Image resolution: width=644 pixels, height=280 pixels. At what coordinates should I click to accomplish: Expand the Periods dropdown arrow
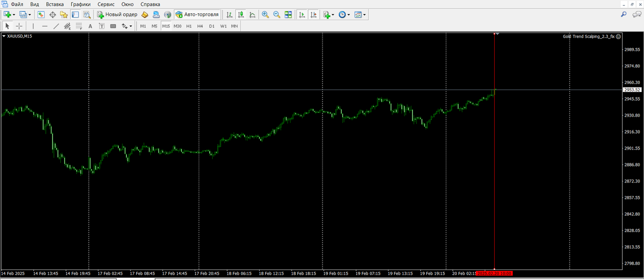(x=349, y=14)
